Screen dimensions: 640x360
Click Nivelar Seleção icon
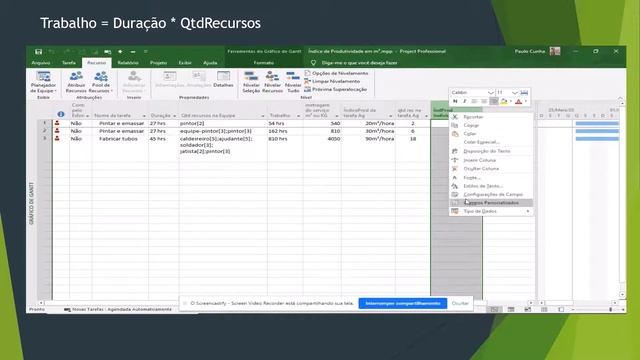[251, 76]
